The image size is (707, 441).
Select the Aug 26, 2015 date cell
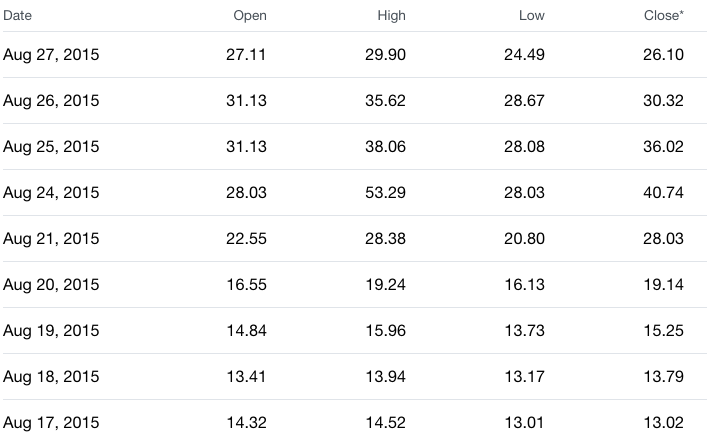(x=51, y=101)
